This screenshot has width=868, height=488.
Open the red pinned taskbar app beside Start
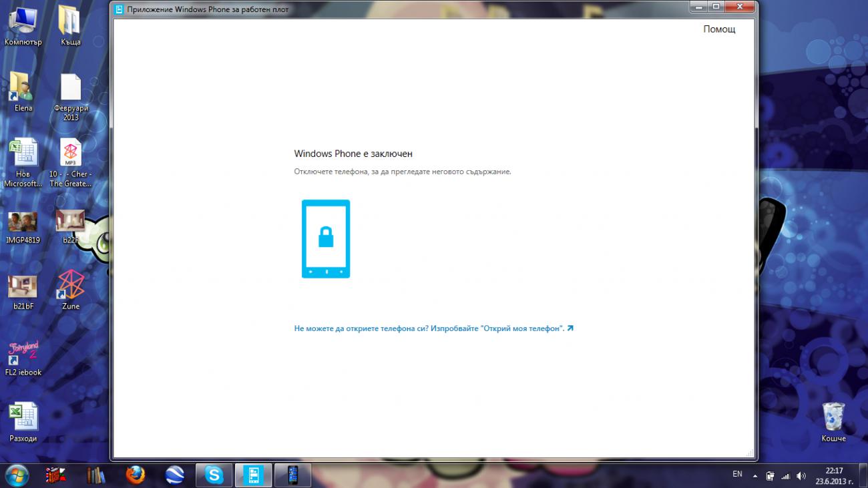55,475
